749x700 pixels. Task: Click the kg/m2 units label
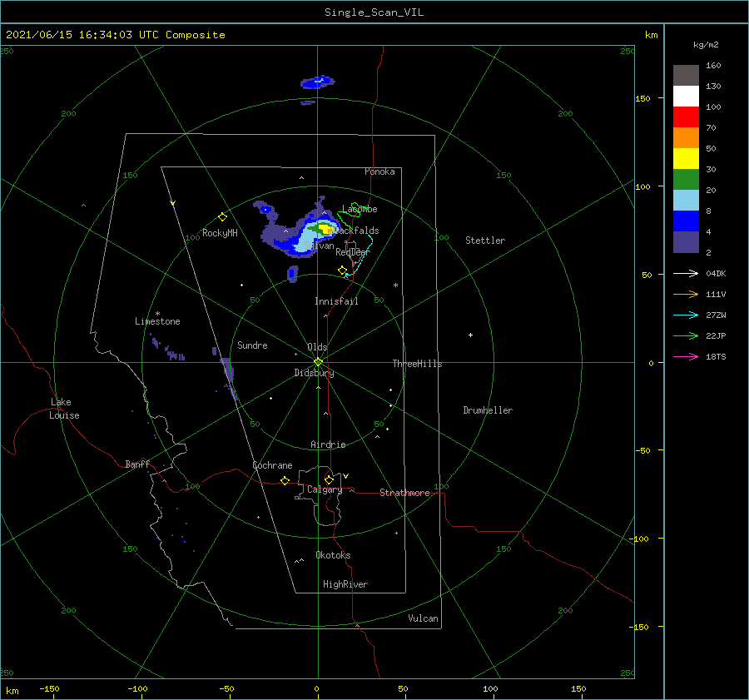706,45
